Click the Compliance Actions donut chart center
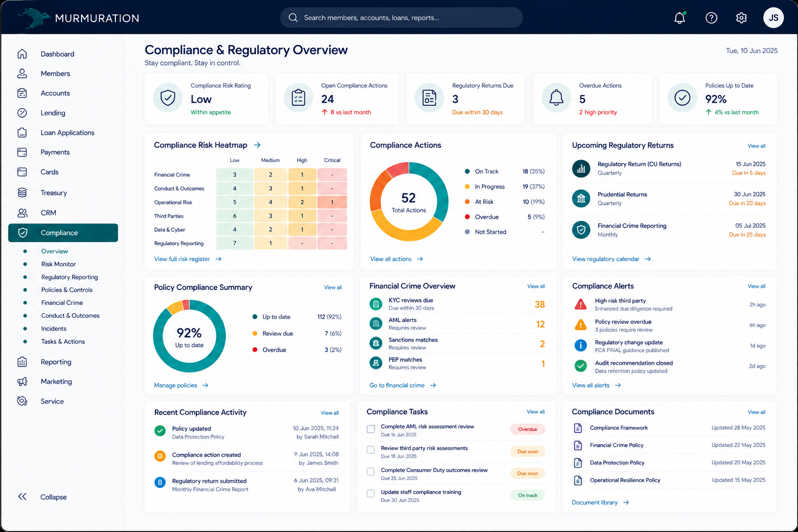This screenshot has width=798, height=532. (x=408, y=202)
